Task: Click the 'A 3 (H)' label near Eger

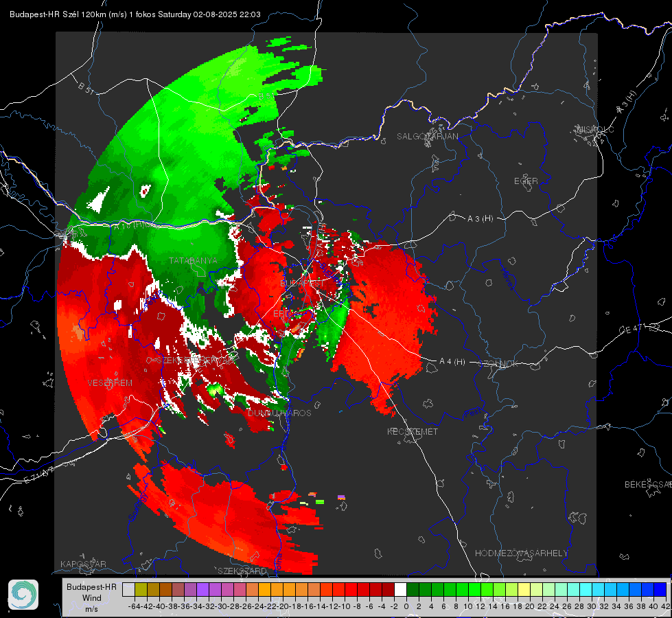Action: [x=480, y=218]
